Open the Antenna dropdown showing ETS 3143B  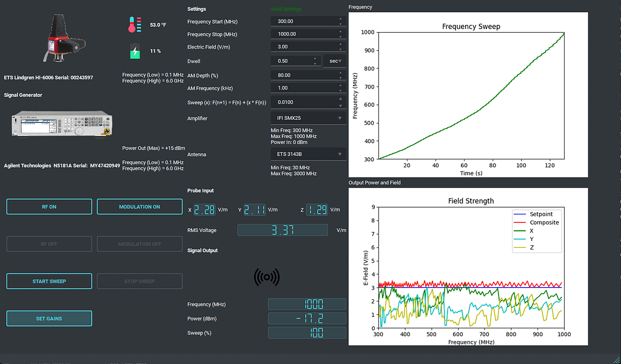click(308, 154)
